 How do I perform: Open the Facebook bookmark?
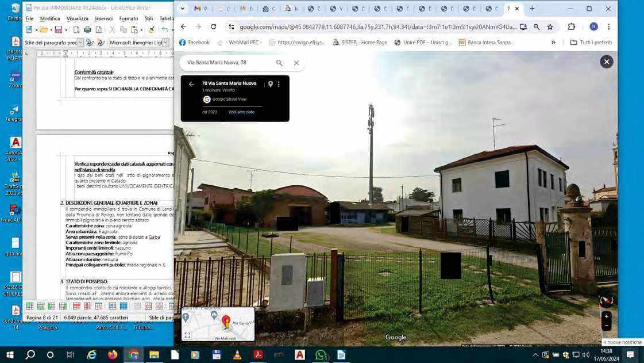(194, 43)
